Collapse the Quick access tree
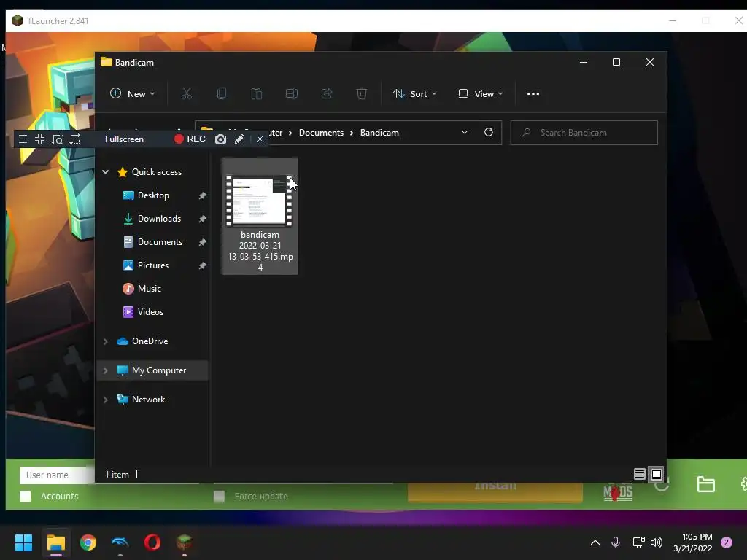This screenshot has width=747, height=560. click(x=105, y=172)
